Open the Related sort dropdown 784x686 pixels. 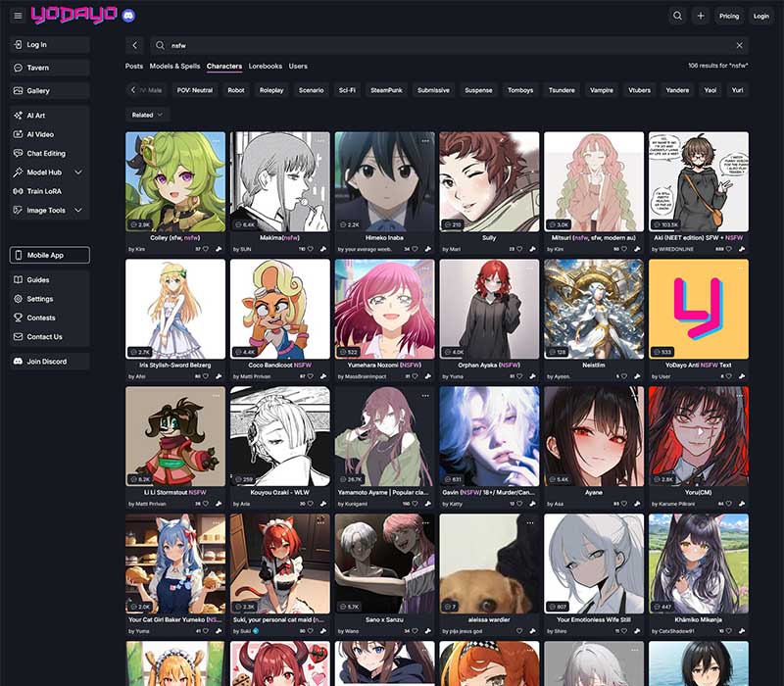coord(147,115)
